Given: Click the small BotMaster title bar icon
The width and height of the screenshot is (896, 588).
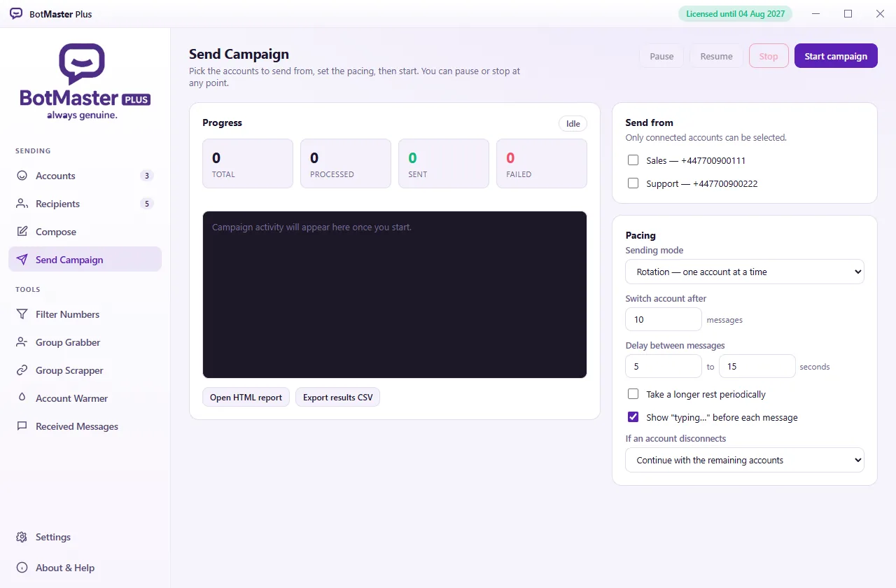Looking at the screenshot, I should point(16,14).
